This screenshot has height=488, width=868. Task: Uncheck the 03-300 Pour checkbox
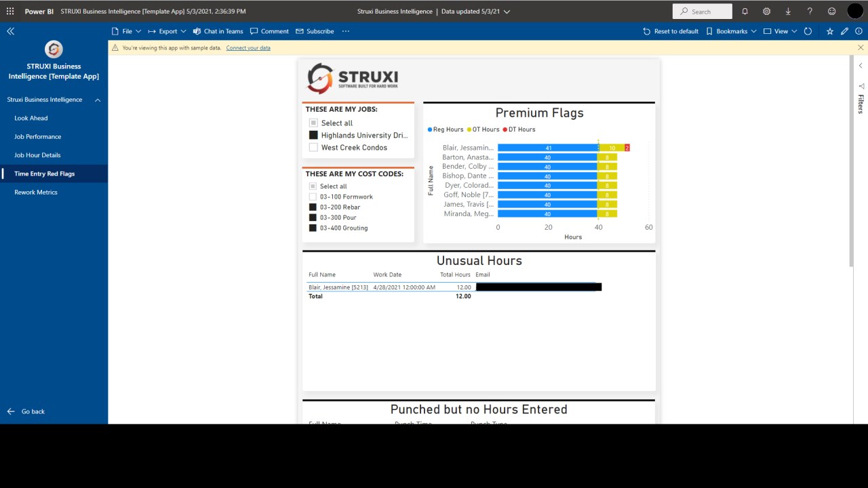click(x=313, y=218)
